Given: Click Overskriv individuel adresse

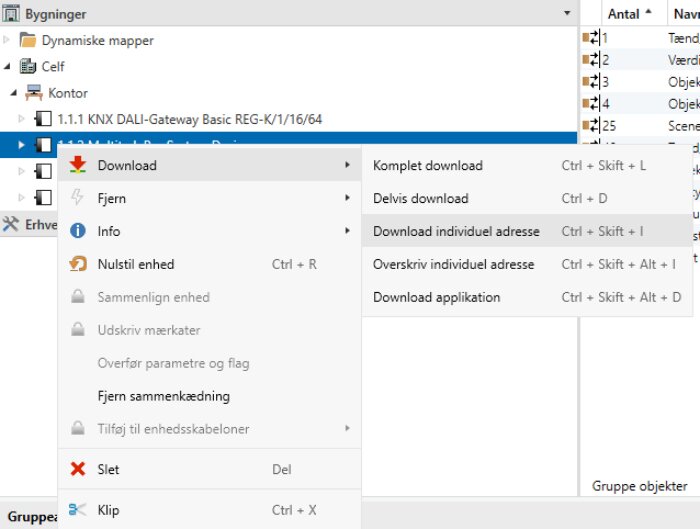Looking at the screenshot, I should (x=453, y=265).
